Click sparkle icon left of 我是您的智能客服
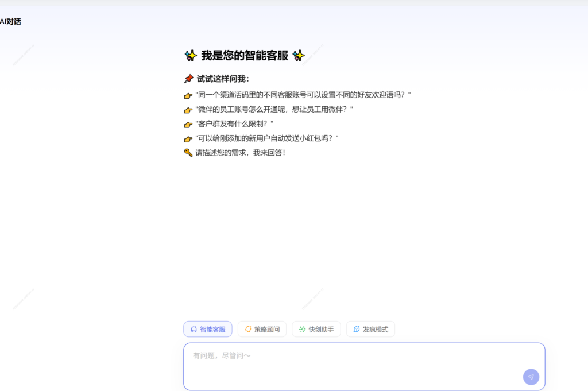This screenshot has width=588, height=391. coord(191,56)
